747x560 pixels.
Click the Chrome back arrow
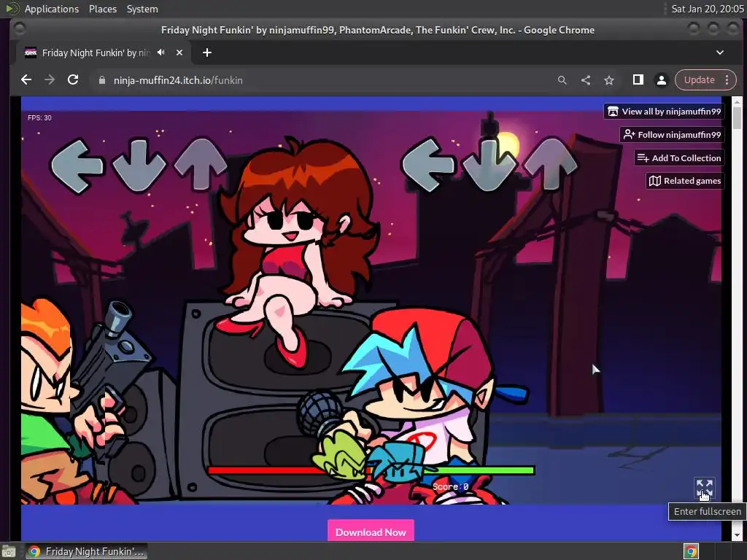[x=26, y=80]
